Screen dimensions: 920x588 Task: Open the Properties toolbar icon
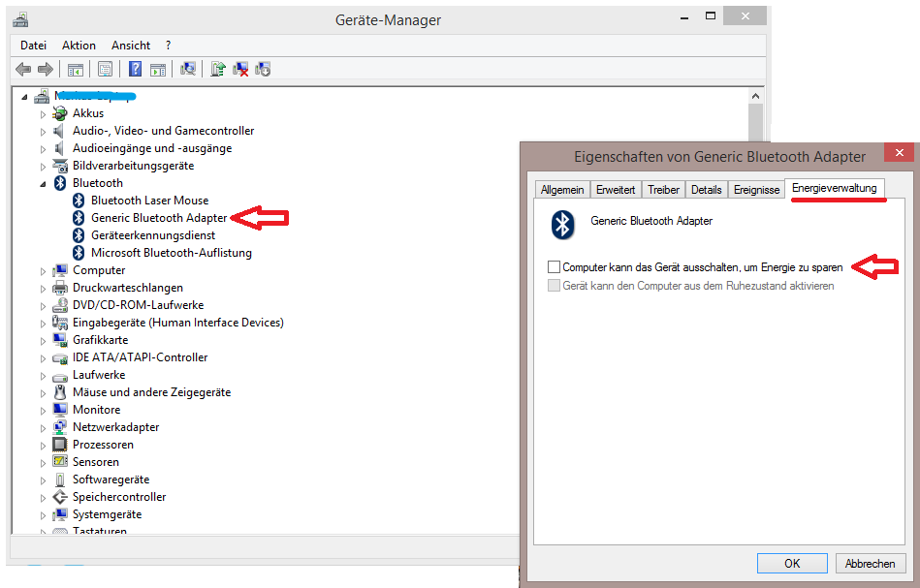(105, 69)
